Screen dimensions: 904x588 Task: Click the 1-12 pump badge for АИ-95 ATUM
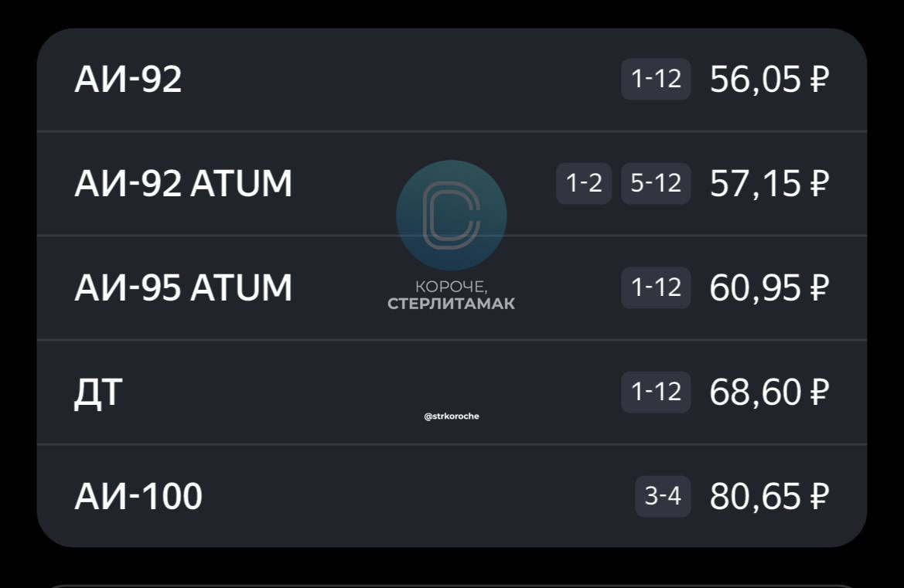click(656, 287)
